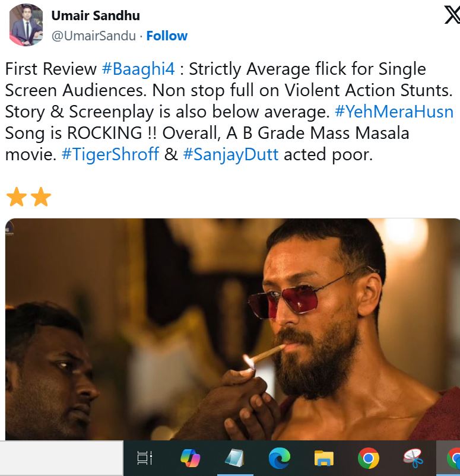Open Task View in the taskbar

tap(144, 458)
